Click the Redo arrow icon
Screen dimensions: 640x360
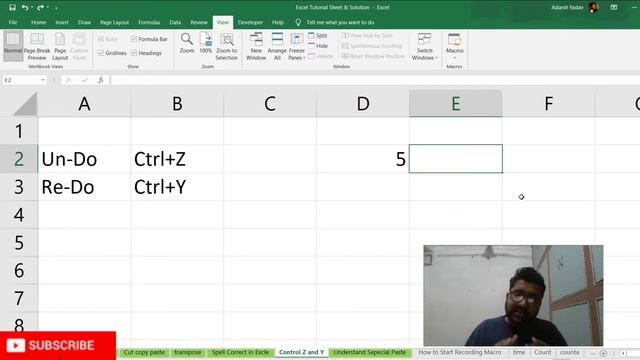pos(40,7)
